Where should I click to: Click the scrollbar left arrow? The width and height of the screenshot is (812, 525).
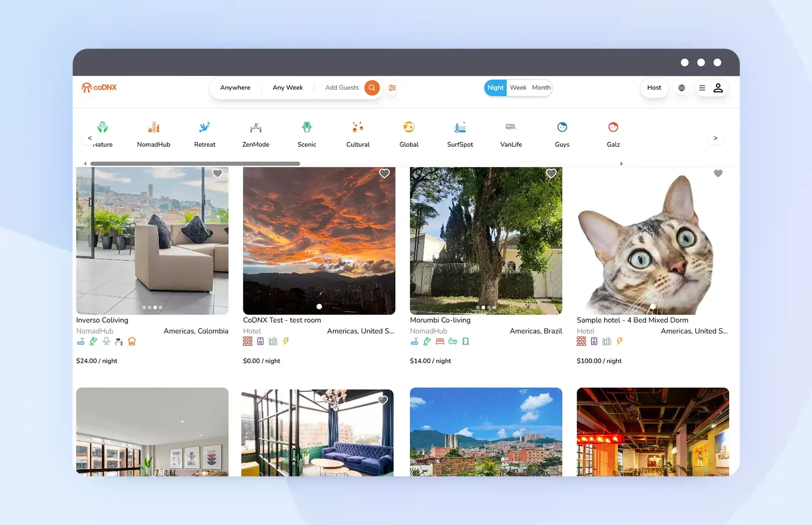pos(85,164)
